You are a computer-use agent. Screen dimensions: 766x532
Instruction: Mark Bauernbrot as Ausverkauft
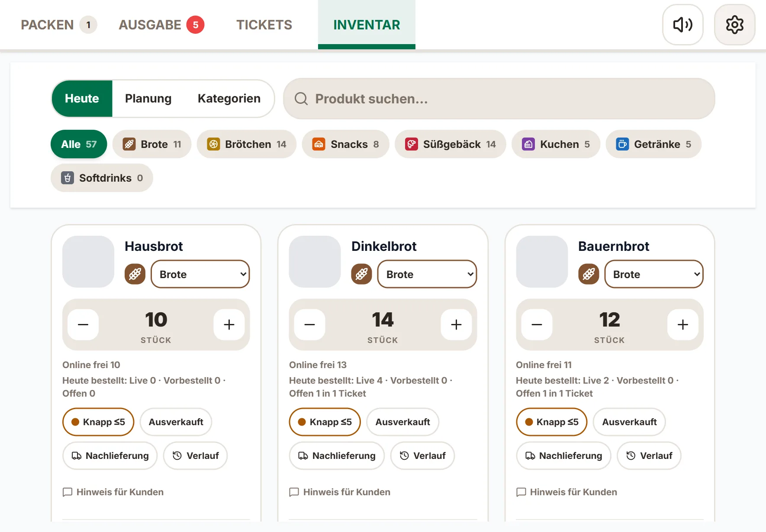click(629, 422)
